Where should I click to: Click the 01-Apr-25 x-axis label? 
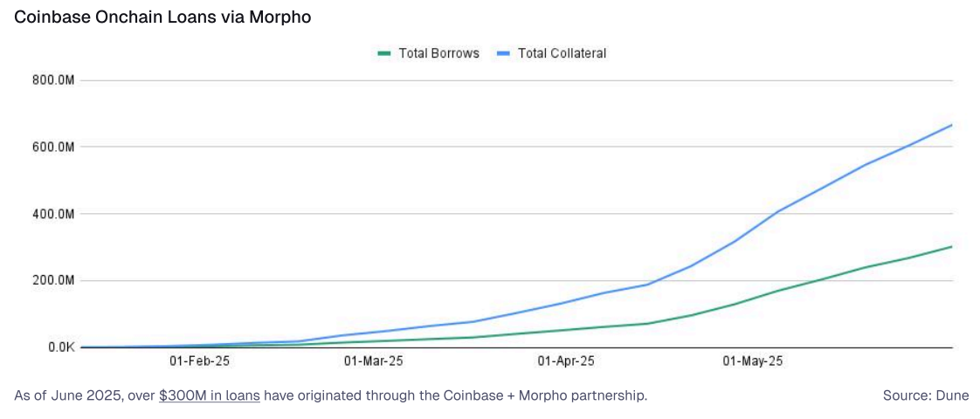point(566,361)
